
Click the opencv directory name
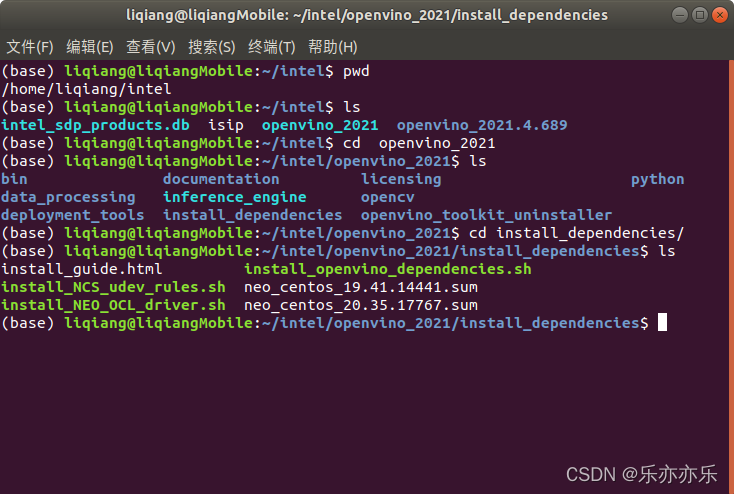tap(387, 197)
